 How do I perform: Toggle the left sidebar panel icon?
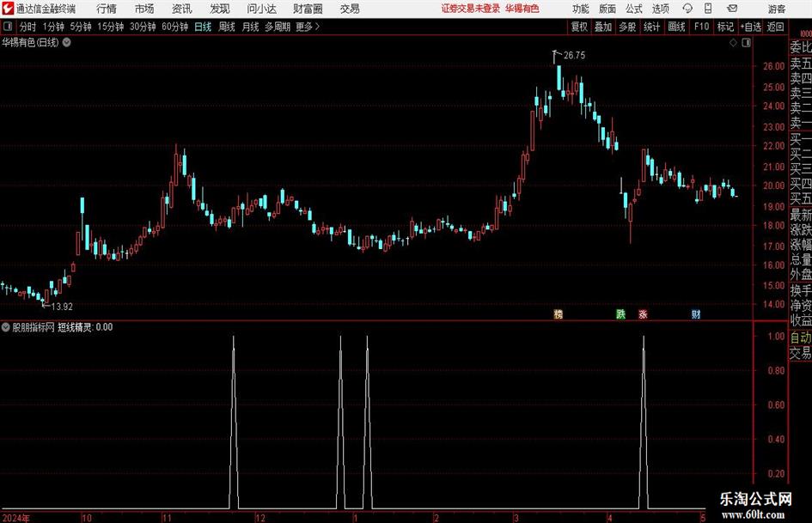click(x=8, y=27)
